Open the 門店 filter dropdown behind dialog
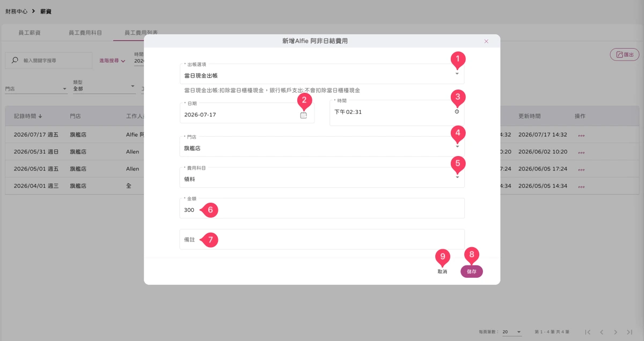 coord(36,89)
